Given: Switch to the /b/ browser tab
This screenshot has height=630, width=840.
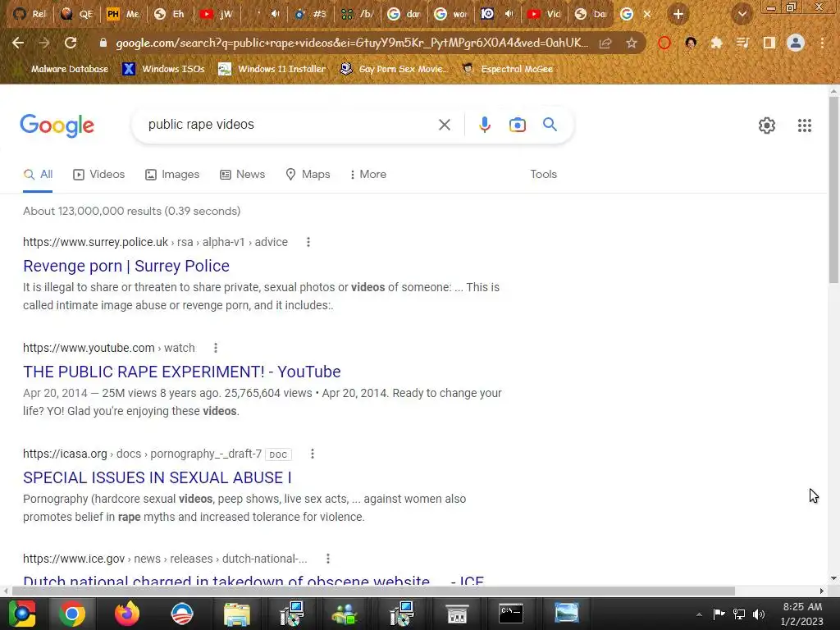Looking at the screenshot, I should pyautogui.click(x=358, y=15).
